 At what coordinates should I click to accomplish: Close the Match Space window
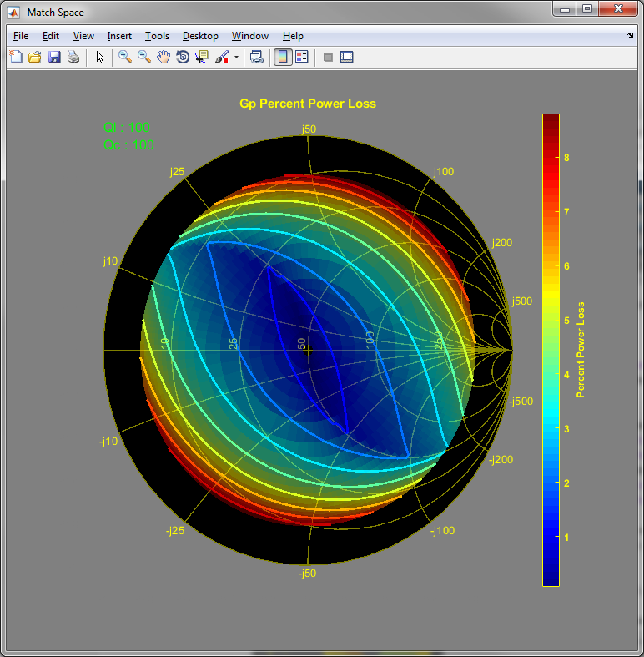click(618, 9)
